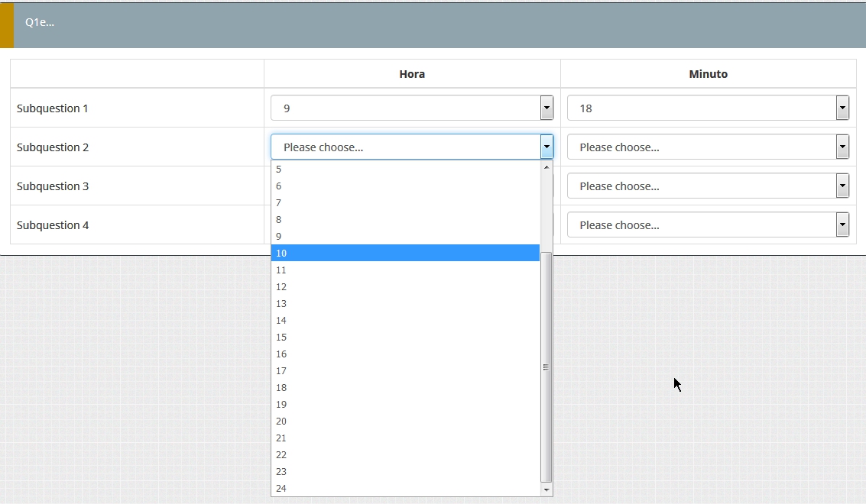
Task: Click the list scrollbar down arrow
Action: pyautogui.click(x=546, y=489)
